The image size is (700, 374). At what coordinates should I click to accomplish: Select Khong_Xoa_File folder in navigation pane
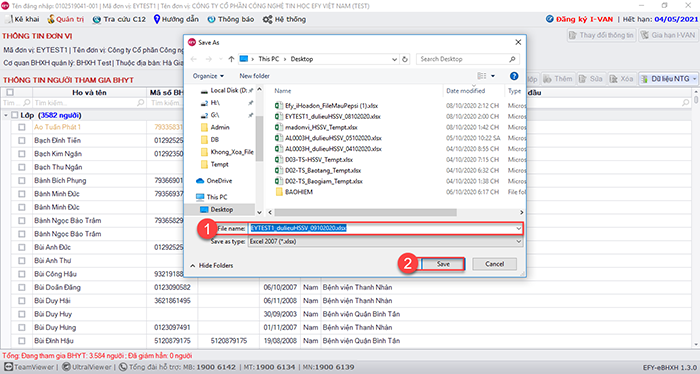pos(227,152)
